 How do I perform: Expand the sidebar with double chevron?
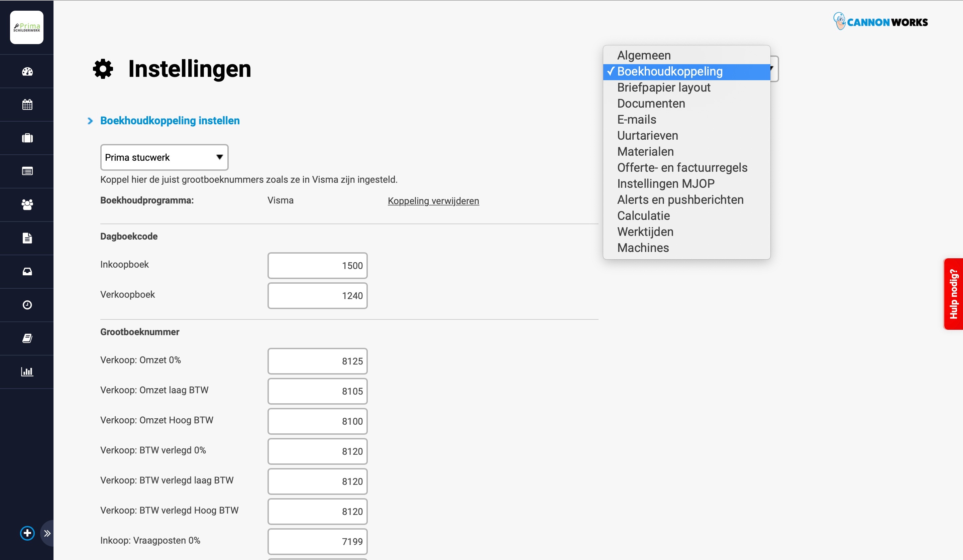[47, 533]
